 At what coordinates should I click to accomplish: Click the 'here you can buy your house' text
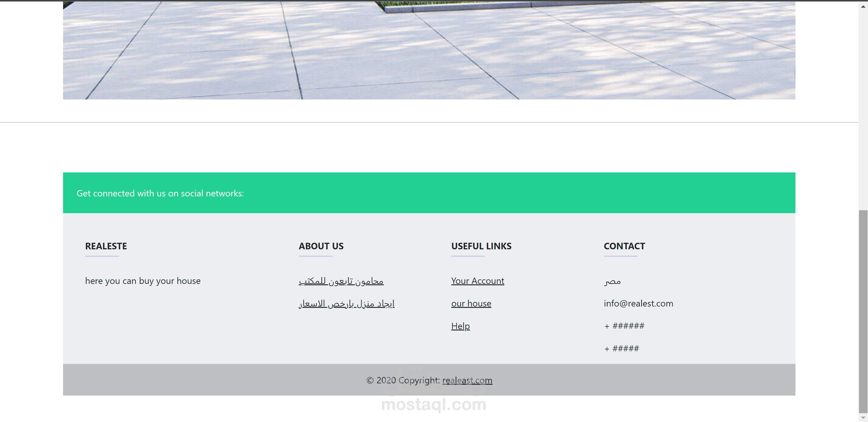(x=143, y=281)
